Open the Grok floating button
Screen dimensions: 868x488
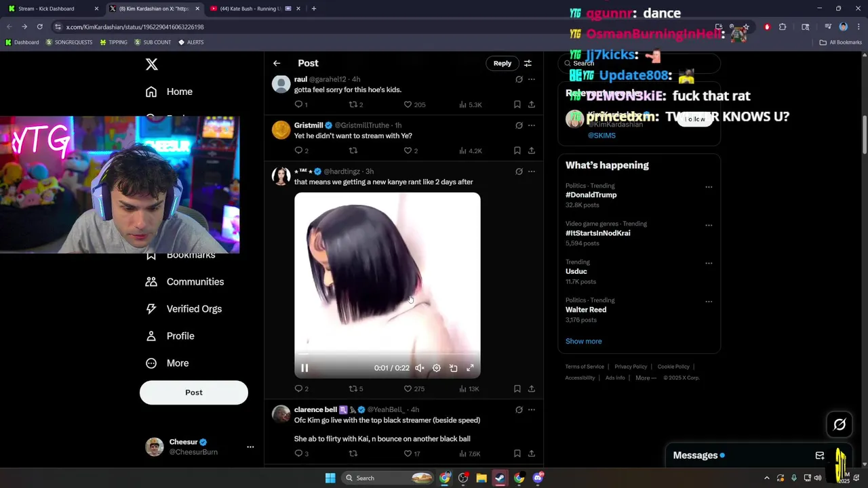point(840,425)
